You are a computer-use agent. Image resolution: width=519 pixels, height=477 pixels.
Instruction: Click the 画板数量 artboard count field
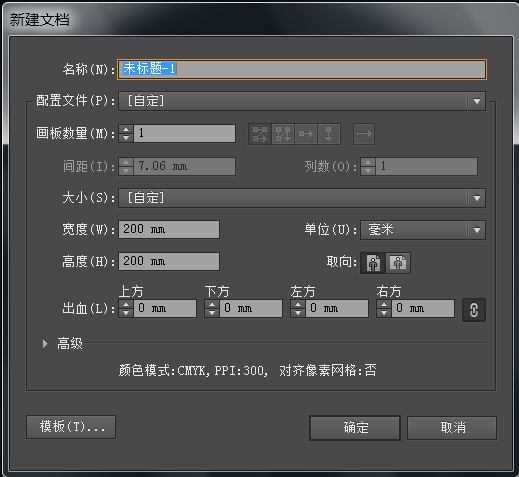tap(185, 133)
